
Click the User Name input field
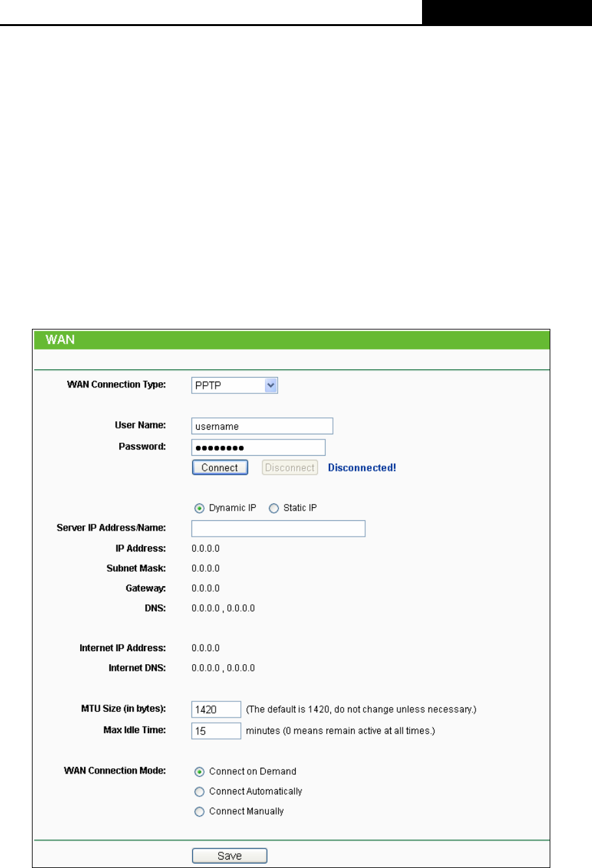[262, 427]
